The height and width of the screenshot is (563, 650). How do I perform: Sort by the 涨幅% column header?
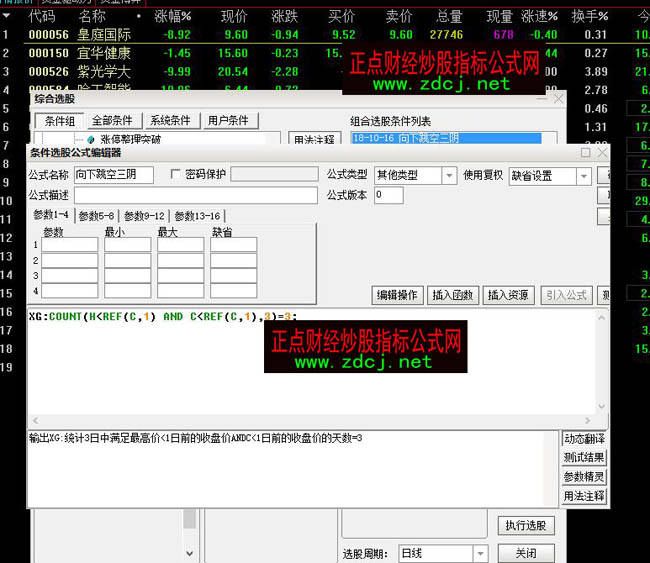tap(173, 17)
